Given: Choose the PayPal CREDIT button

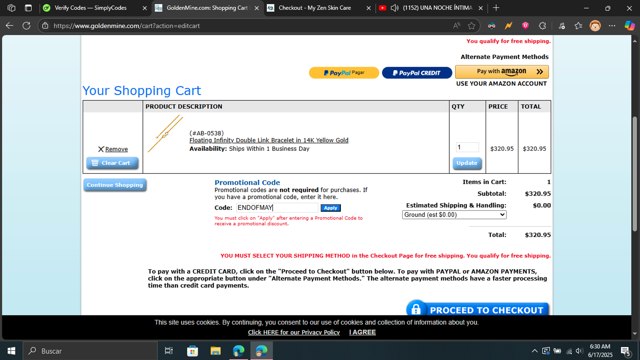Looking at the screenshot, I should point(417,73).
